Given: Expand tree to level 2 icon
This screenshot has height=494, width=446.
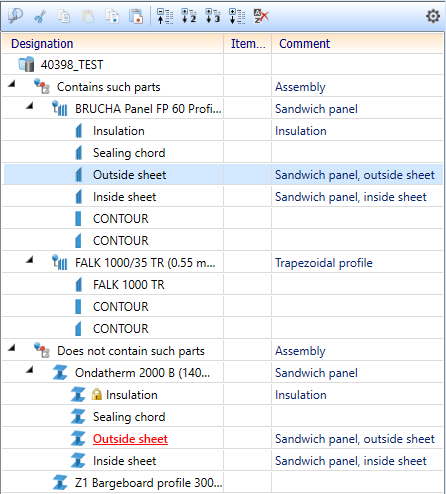Looking at the screenshot, I should pos(189,16).
